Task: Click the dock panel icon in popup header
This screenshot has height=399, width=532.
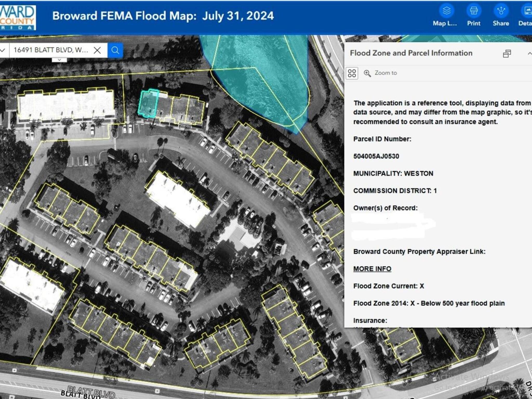Action: point(507,54)
